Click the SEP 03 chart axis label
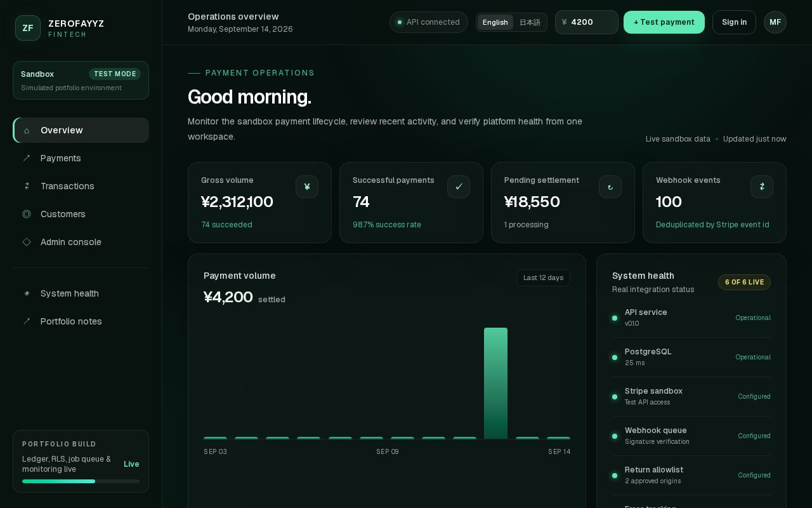Viewport: 812px width, 508px height. click(x=215, y=451)
